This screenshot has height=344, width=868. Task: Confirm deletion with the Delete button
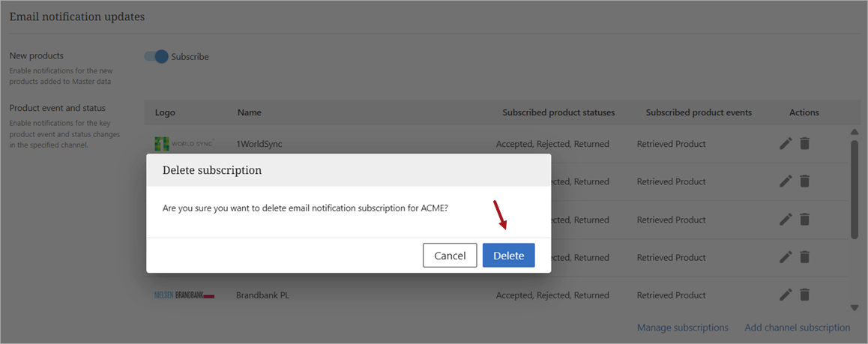[508, 256]
